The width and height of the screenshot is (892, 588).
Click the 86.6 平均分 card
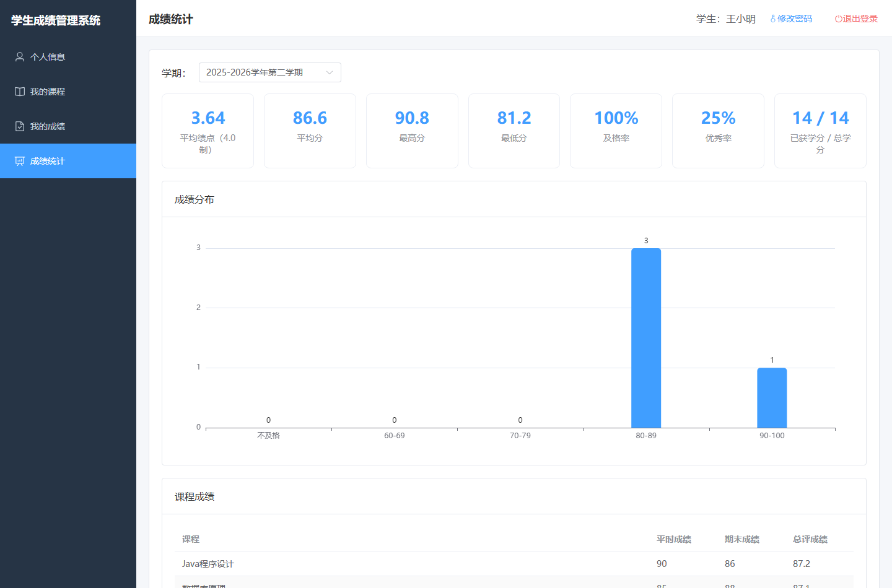[x=310, y=131]
